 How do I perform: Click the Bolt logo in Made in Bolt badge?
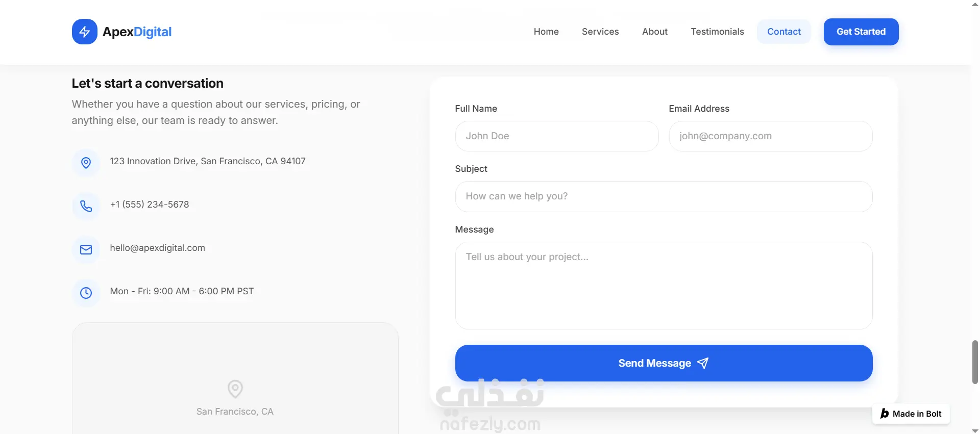(x=885, y=414)
